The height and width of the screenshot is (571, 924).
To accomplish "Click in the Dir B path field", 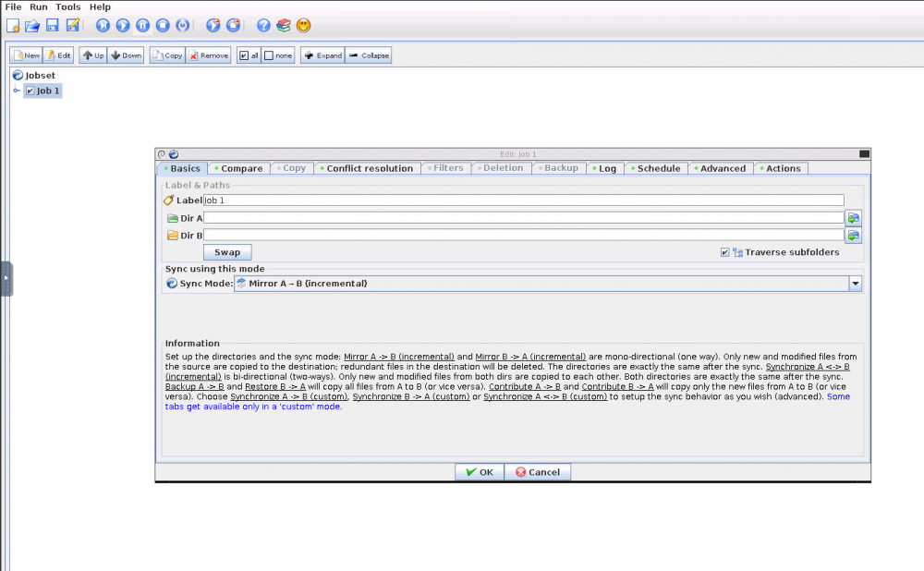I will (523, 235).
